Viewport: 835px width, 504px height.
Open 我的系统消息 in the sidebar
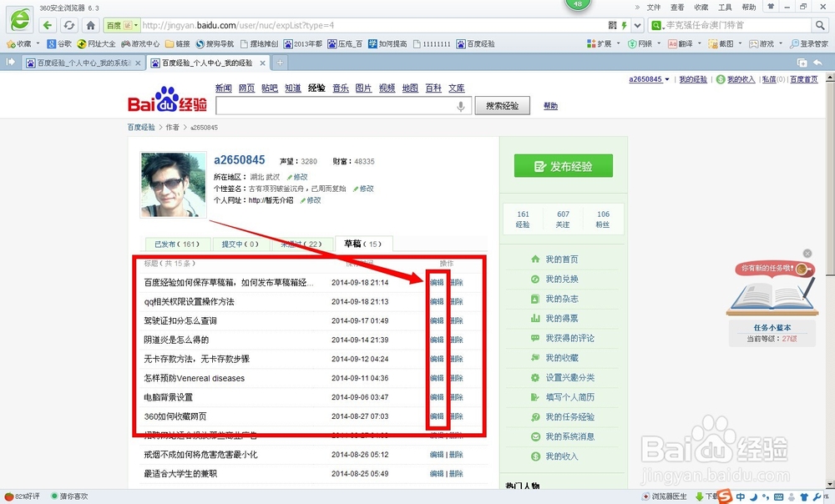tap(569, 436)
